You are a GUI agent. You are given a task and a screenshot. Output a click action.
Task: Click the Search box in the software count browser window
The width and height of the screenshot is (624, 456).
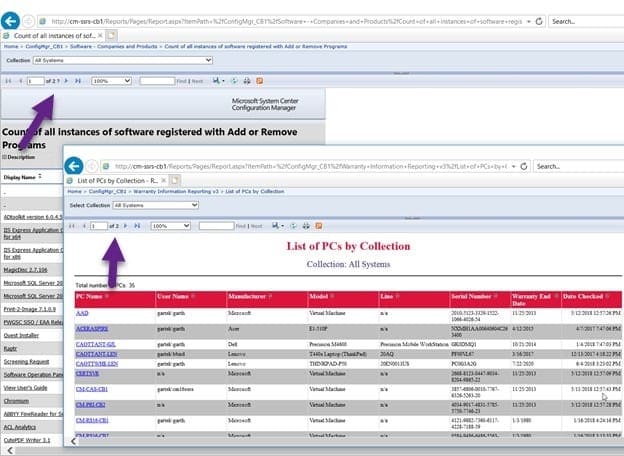(586, 21)
